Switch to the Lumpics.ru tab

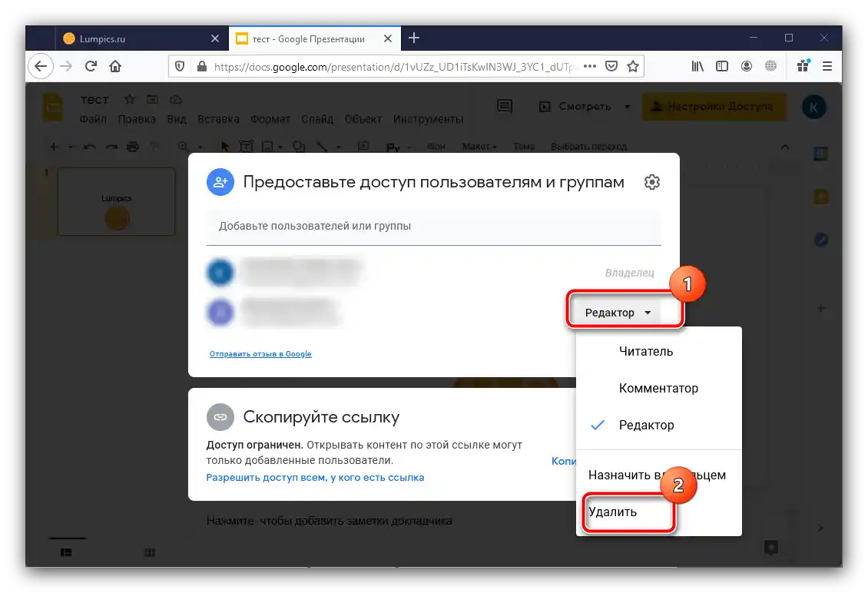[x=141, y=38]
